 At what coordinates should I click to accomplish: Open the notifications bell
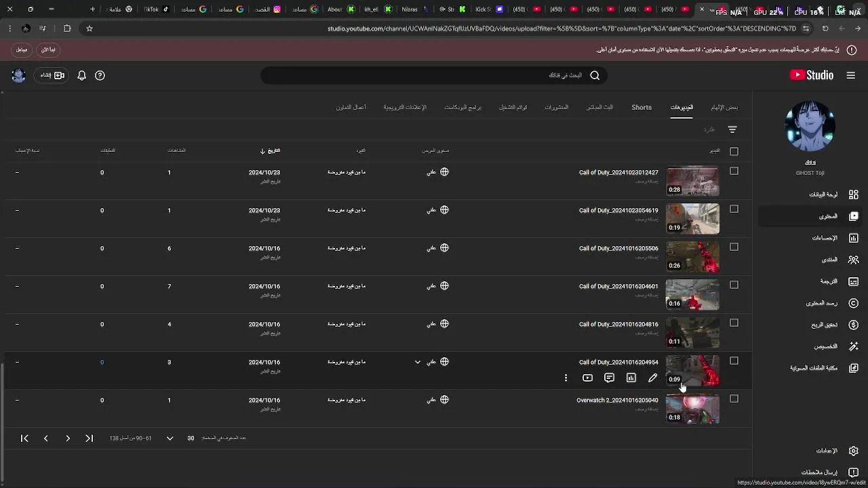[81, 75]
